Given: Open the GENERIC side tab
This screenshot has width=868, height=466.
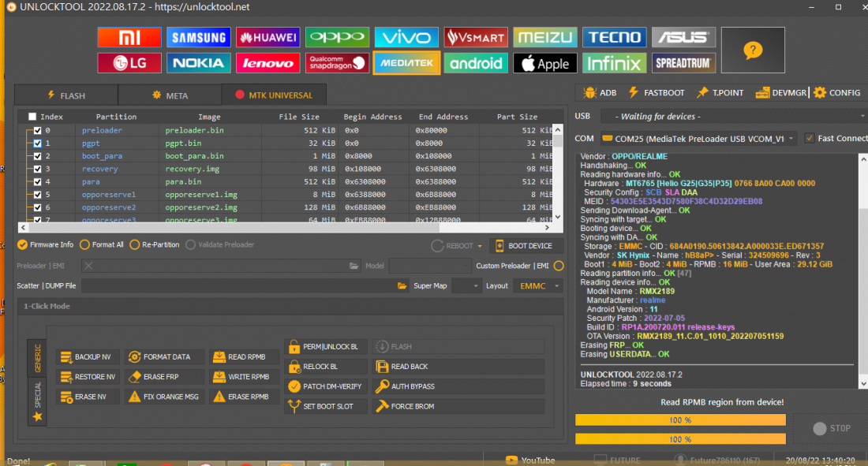Looking at the screenshot, I should click(x=38, y=358).
